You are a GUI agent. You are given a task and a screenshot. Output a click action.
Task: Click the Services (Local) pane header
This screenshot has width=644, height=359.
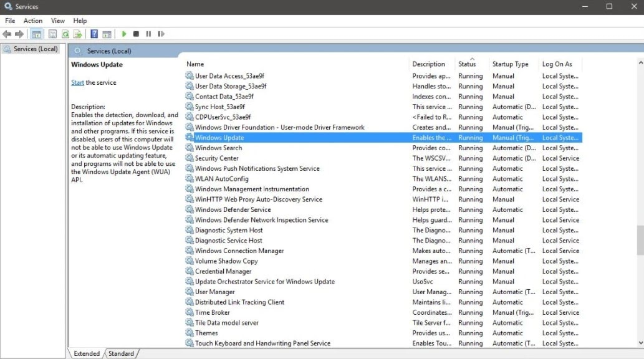tap(109, 51)
